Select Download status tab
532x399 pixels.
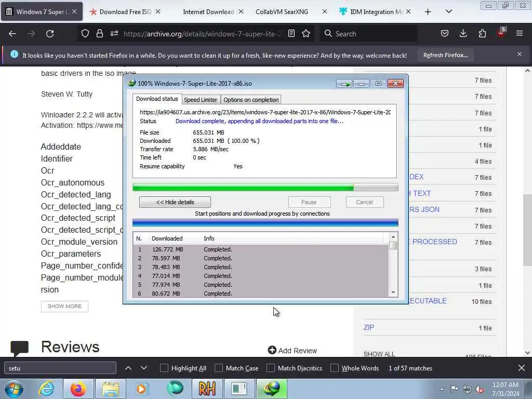157,99
